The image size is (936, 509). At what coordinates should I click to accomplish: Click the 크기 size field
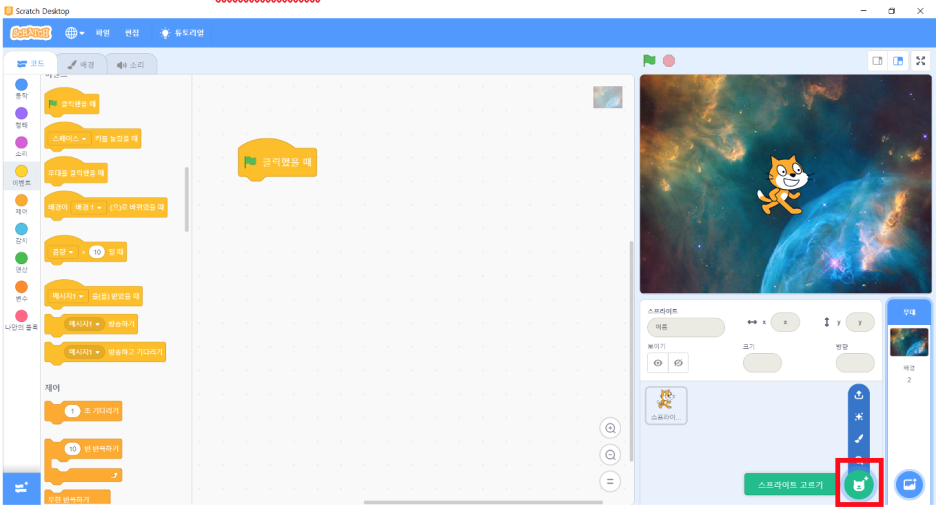762,363
